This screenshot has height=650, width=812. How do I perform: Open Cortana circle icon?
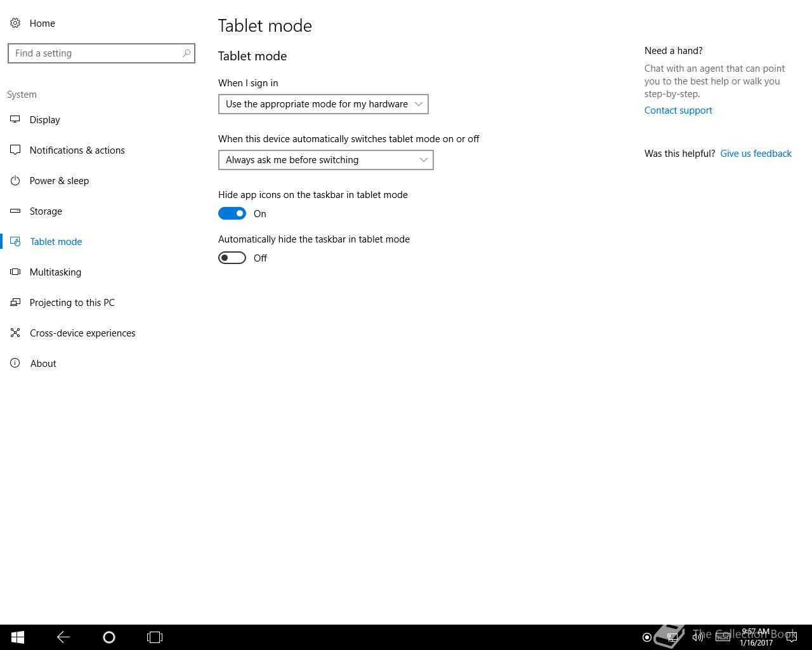click(109, 637)
